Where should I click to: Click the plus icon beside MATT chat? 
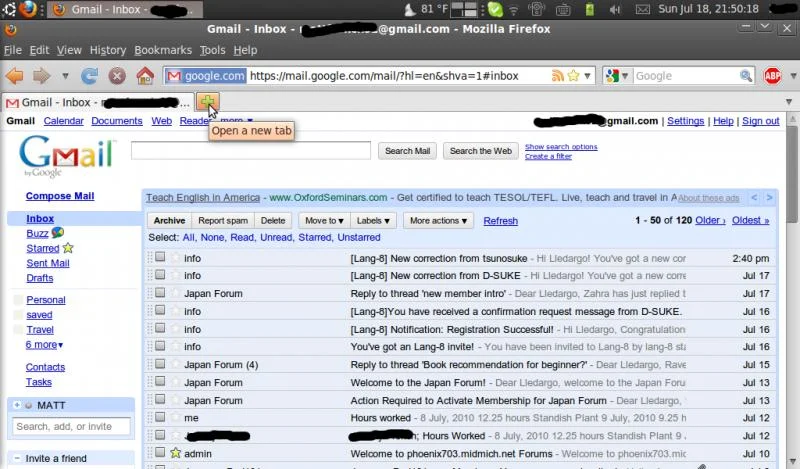coord(17,405)
